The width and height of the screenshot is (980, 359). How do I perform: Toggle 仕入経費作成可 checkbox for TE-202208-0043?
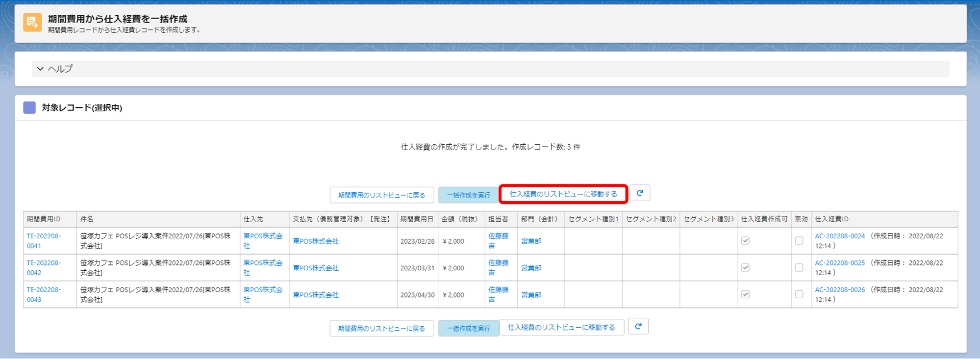[745, 294]
